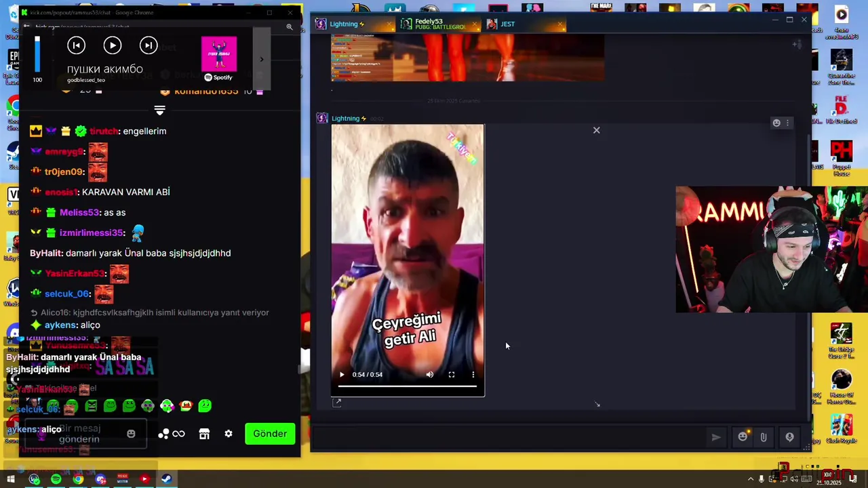Open the red YouTube-style taskbar app
The image size is (868, 488).
coord(144,479)
